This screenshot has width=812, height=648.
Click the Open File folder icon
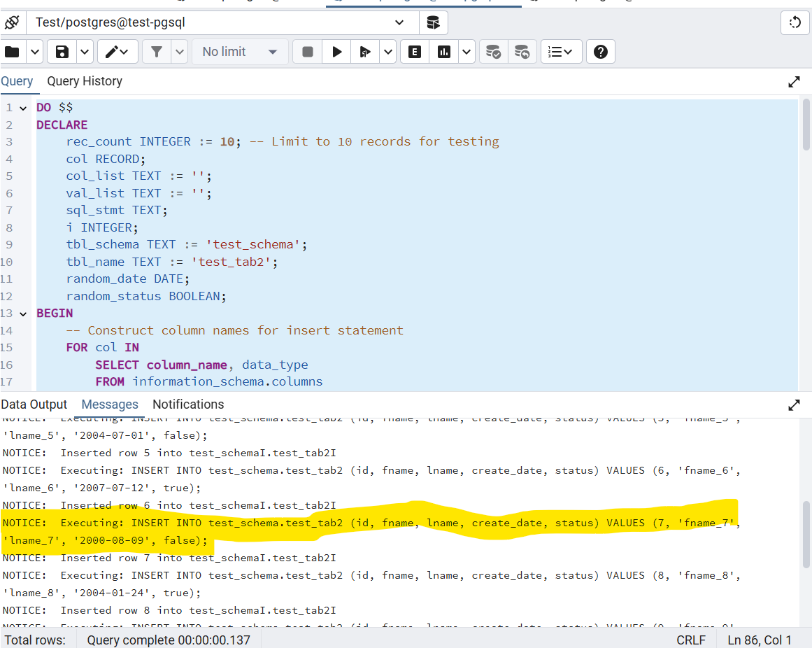[12, 52]
